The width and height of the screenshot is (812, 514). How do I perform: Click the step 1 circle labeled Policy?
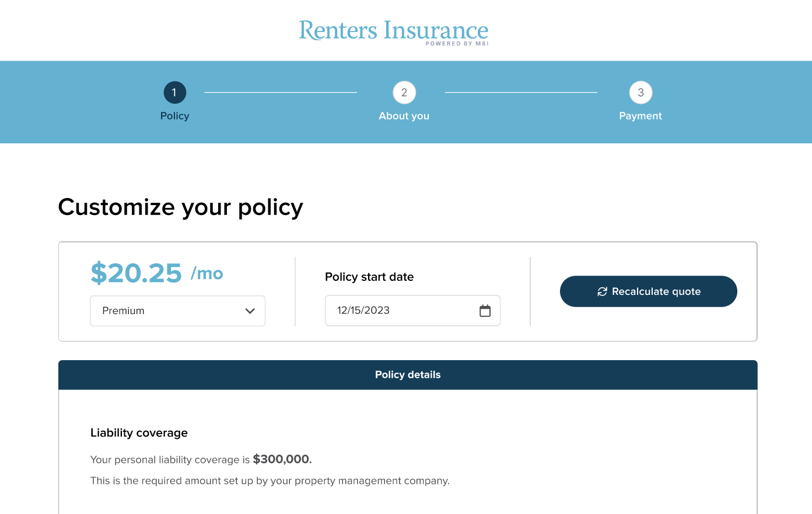[174, 92]
